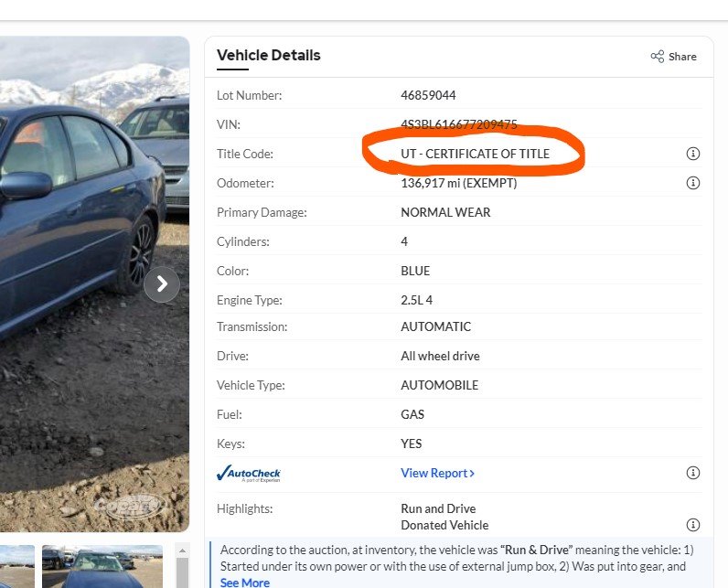The height and width of the screenshot is (588, 728).
Task: Click the Copart watermark on the photo
Action: (x=129, y=504)
